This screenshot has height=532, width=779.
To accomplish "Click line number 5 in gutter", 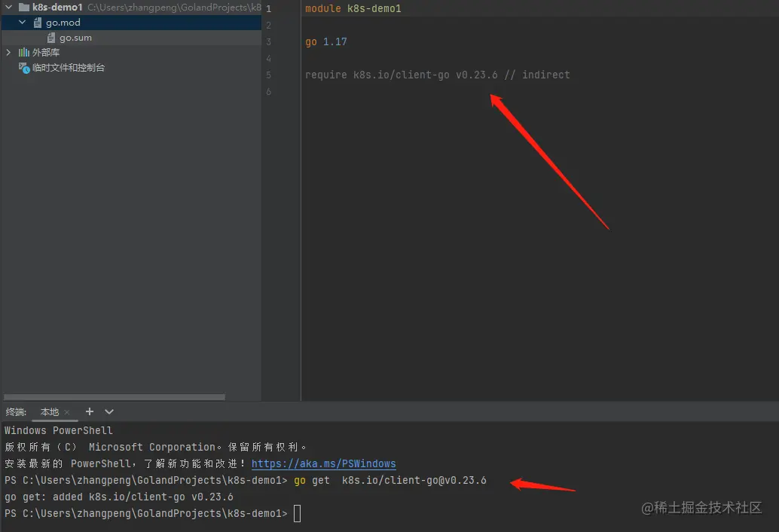I will coord(268,75).
